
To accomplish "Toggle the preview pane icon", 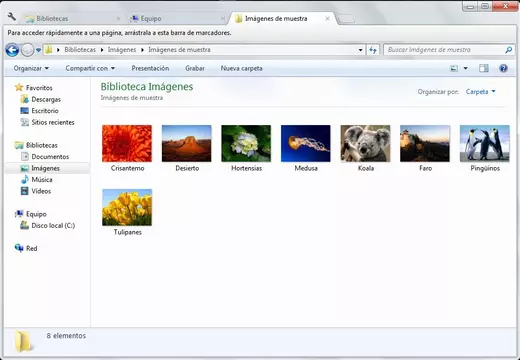I will (x=484, y=68).
